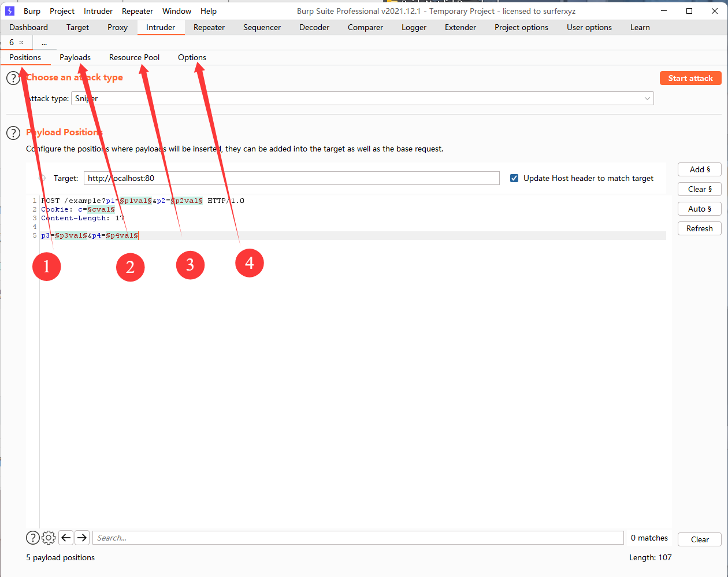The height and width of the screenshot is (577, 728).
Task: Select the Options sub-tab
Action: [x=192, y=57]
